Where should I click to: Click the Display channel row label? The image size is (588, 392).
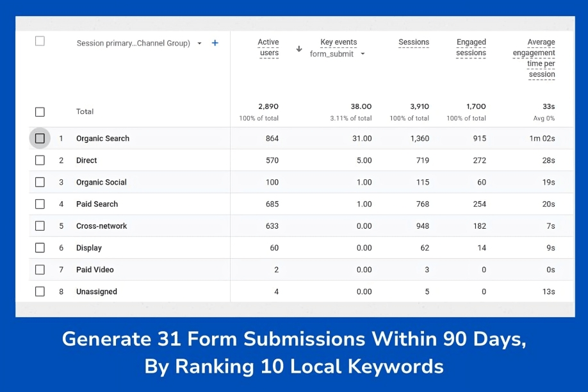click(x=89, y=248)
